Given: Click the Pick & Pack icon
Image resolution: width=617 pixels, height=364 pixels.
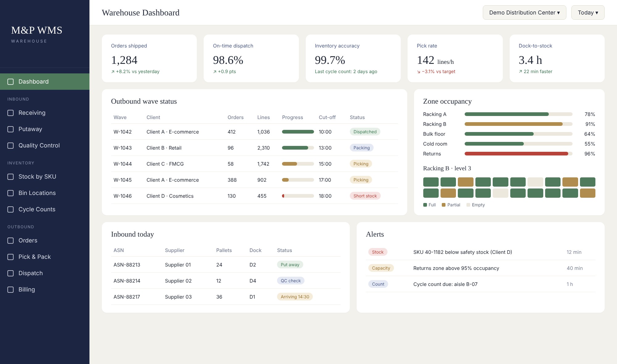Looking at the screenshot, I should pyautogui.click(x=10, y=257).
